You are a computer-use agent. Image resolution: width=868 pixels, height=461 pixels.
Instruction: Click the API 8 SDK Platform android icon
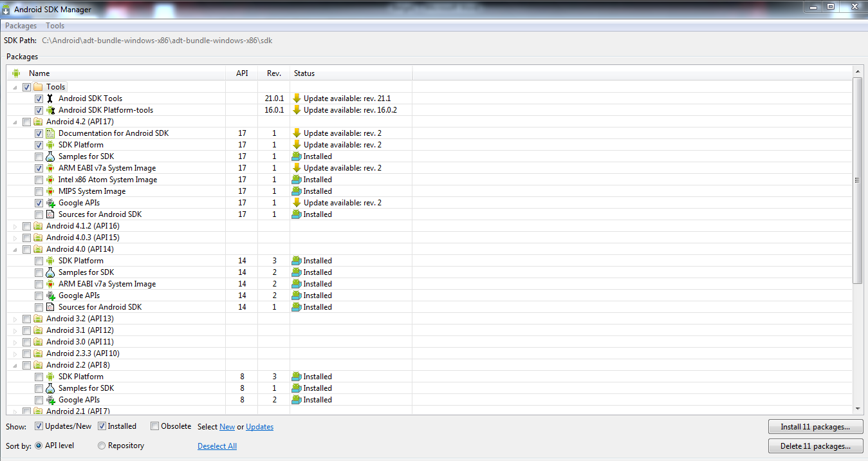(x=50, y=377)
